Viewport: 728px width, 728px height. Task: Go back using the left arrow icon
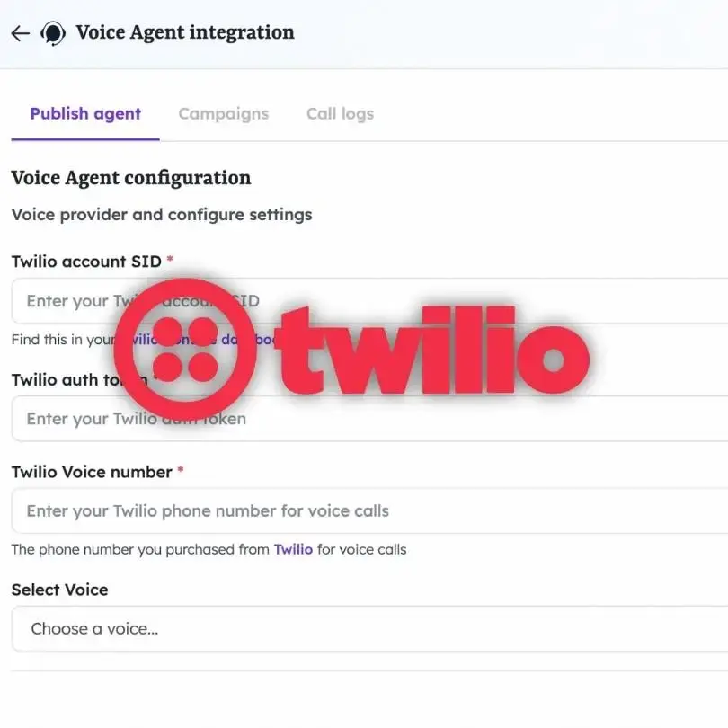click(x=21, y=33)
